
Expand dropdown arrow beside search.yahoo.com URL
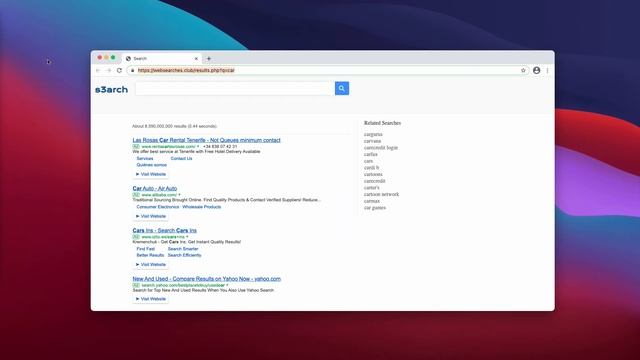pos(227,285)
